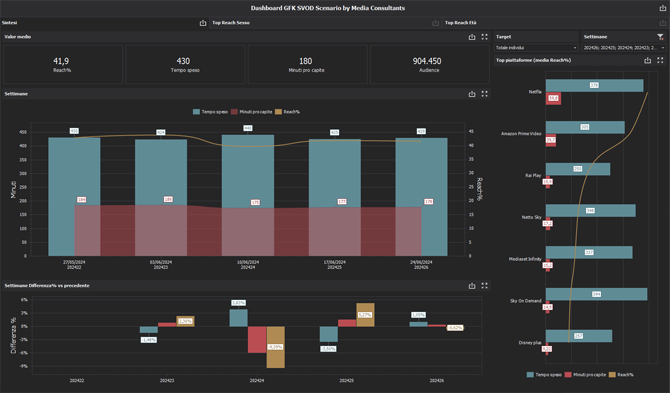Open the Settimane weeks selection dropdown
The height and width of the screenshot is (393, 670).
click(624, 48)
